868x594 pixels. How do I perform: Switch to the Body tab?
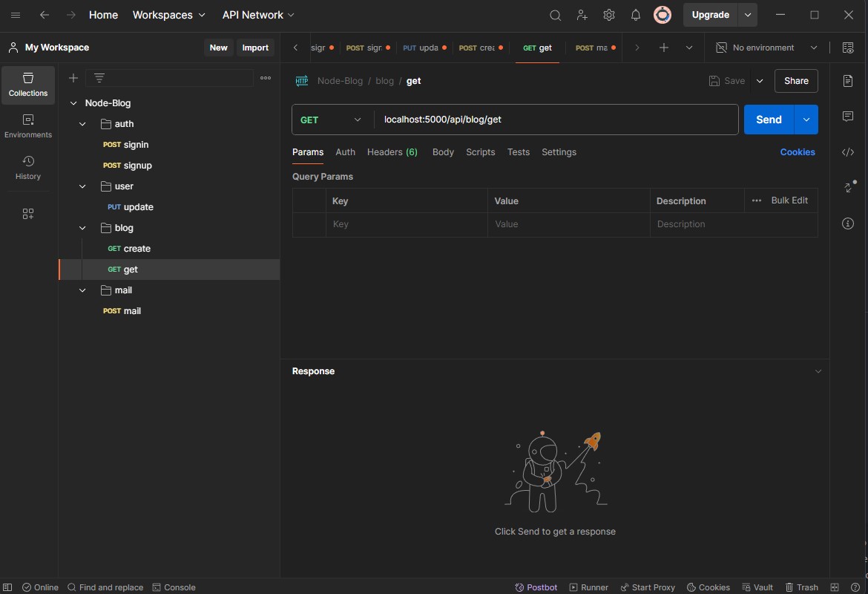click(x=443, y=152)
